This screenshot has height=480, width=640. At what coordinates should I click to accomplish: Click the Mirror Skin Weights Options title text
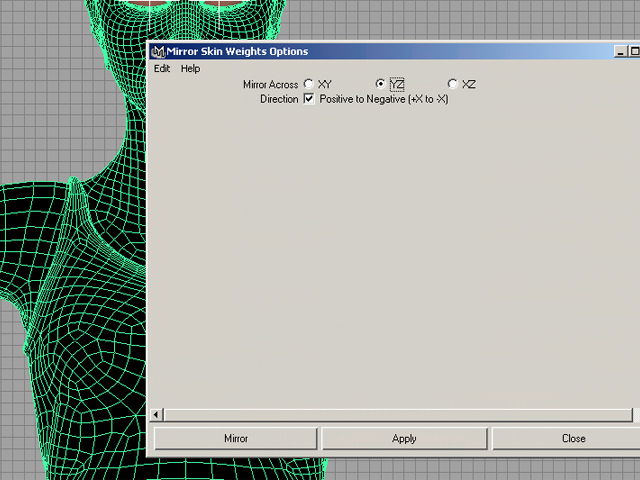coord(238,51)
